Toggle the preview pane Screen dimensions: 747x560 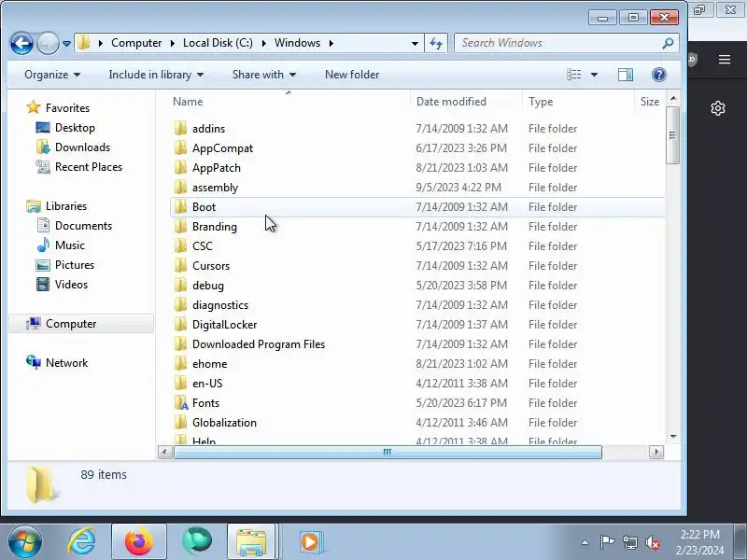[625, 75]
